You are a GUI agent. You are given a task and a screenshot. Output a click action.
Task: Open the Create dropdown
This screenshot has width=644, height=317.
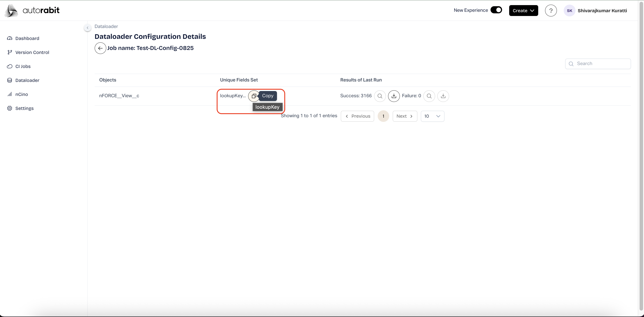click(x=523, y=10)
